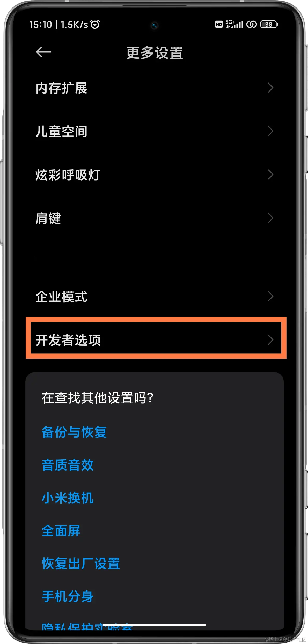Tap the 5G signal strength icon
308x644 pixels.
point(234,24)
